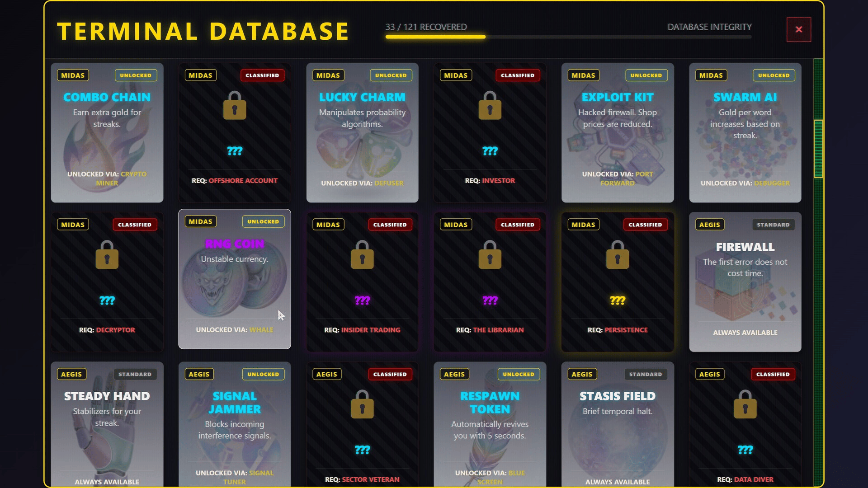The height and width of the screenshot is (488, 868).
Task: Close the Terminal Database window
Action: coord(799,30)
